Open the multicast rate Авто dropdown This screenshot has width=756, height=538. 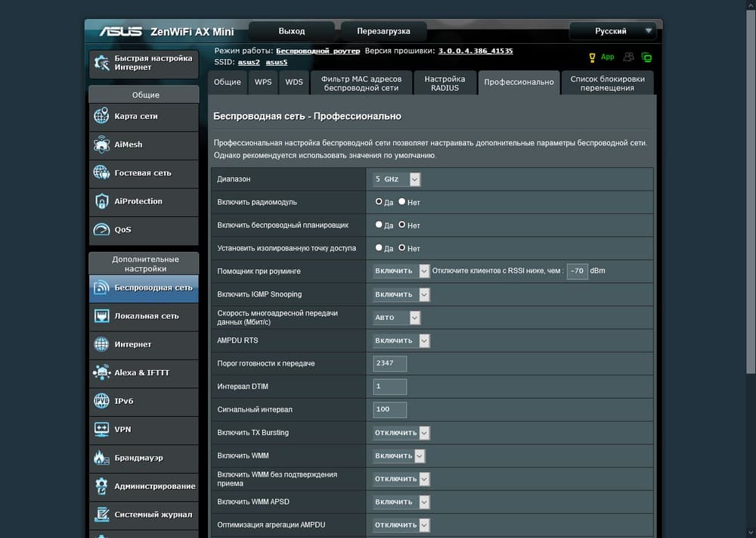[396, 318]
